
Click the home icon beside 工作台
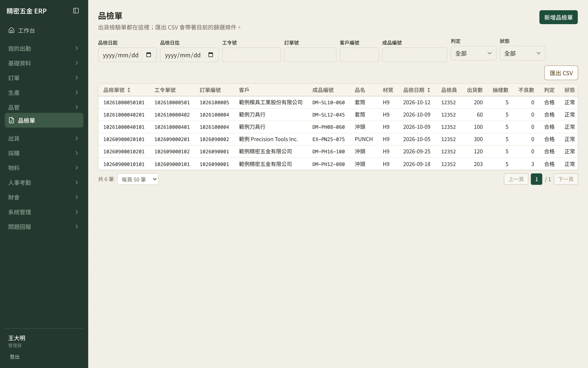pyautogui.click(x=11, y=30)
